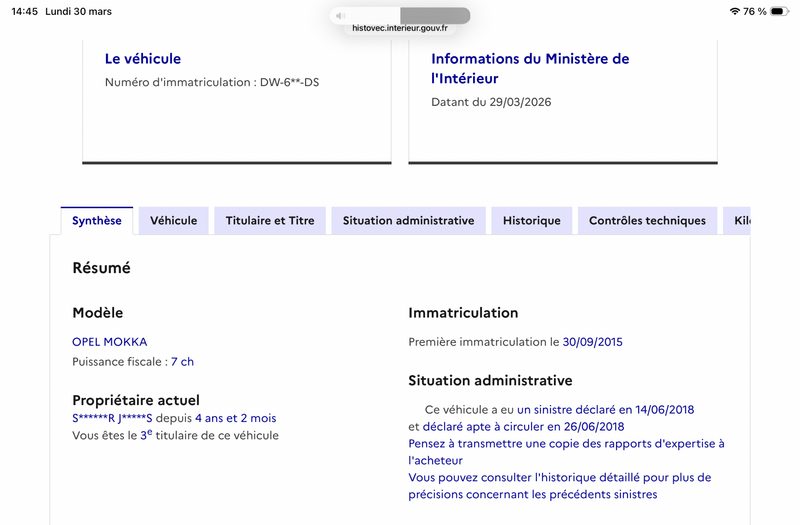Click the OPEL MOKKA model text
The width and height of the screenshot is (800, 525).
click(x=110, y=342)
